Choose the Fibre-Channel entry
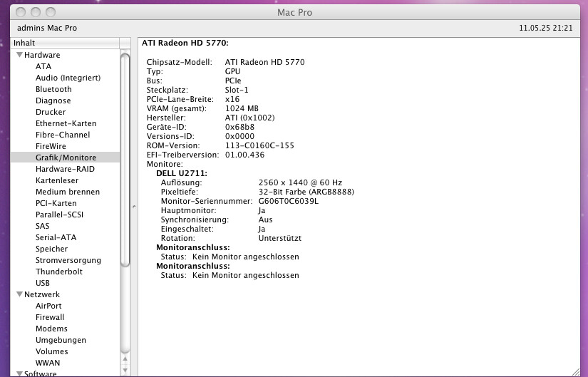Screen dimensions: 588x377 pyautogui.click(x=63, y=135)
